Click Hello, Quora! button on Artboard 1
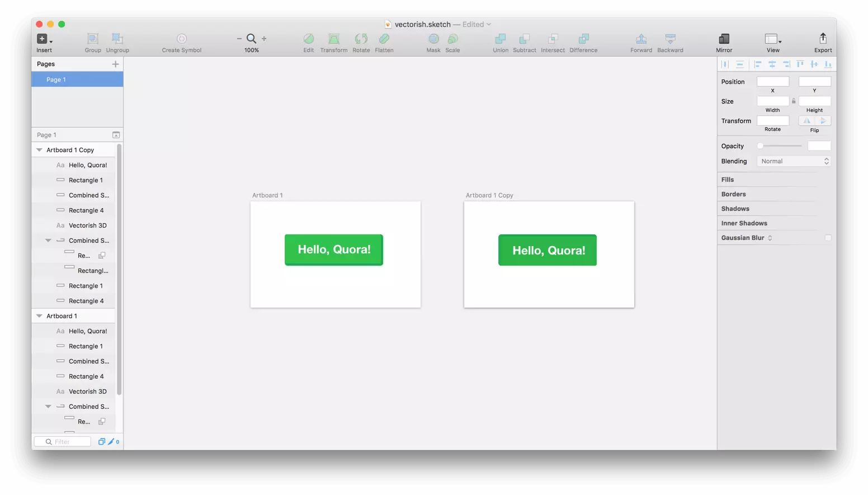 pyautogui.click(x=334, y=249)
